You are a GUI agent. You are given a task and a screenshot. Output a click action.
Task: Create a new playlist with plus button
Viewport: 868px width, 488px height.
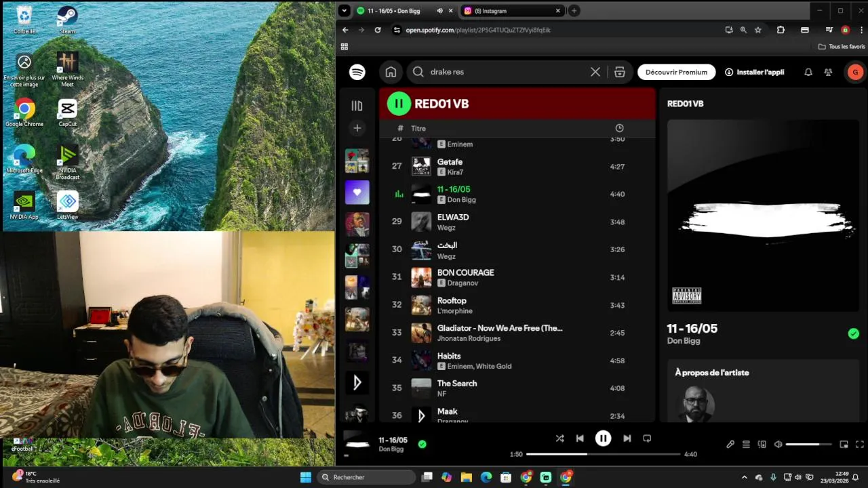(x=357, y=128)
